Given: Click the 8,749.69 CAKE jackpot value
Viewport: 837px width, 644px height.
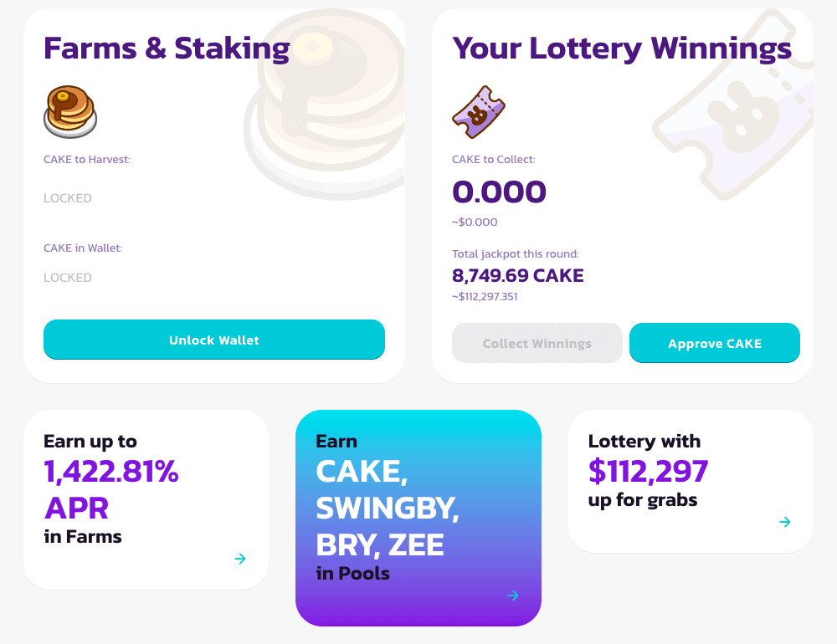Looking at the screenshot, I should [518, 275].
